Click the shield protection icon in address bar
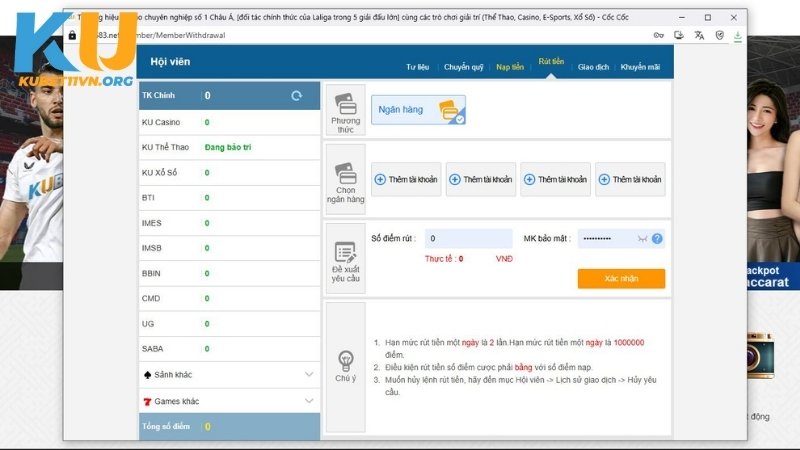Viewport: 800px width, 450px height. (x=719, y=35)
